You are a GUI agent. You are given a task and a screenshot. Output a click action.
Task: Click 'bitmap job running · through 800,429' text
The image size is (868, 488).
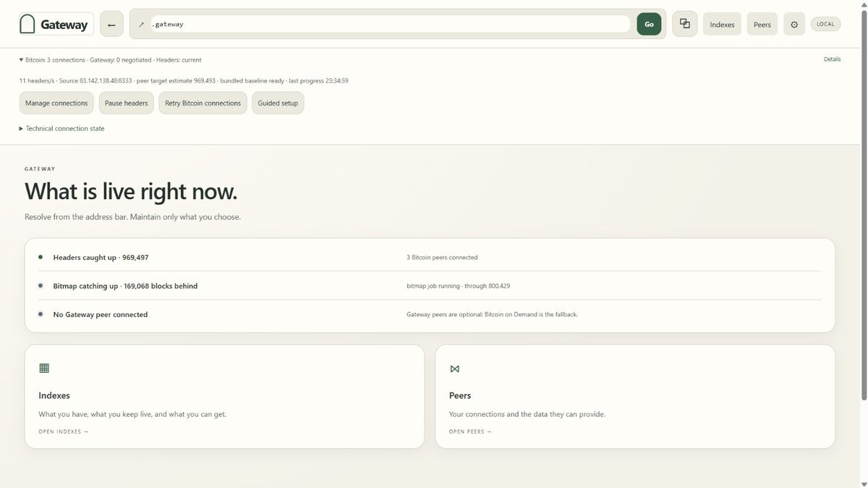(x=458, y=286)
